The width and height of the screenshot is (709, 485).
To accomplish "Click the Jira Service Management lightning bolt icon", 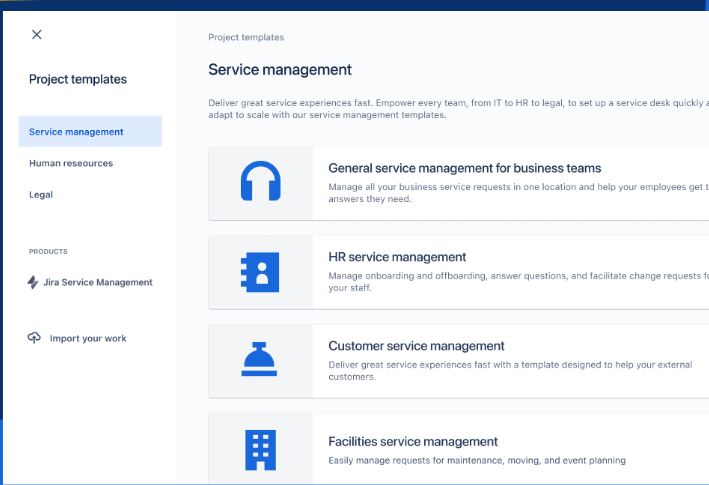I will pos(34,282).
